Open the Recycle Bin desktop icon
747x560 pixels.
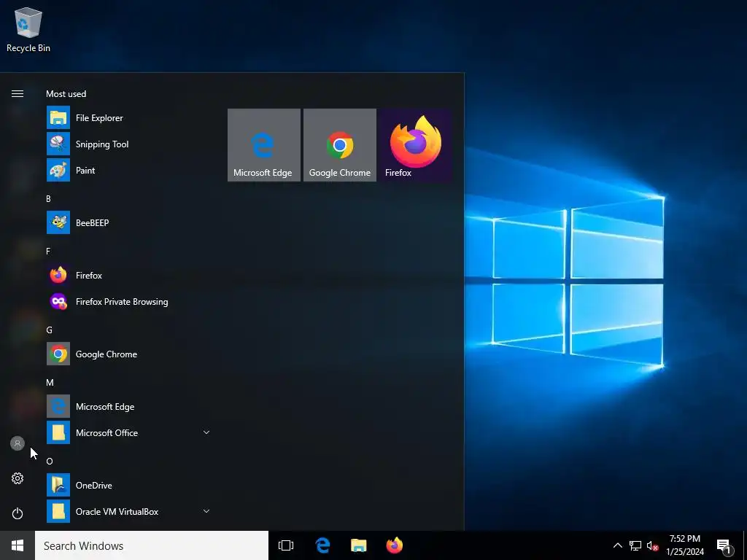[x=28, y=29]
